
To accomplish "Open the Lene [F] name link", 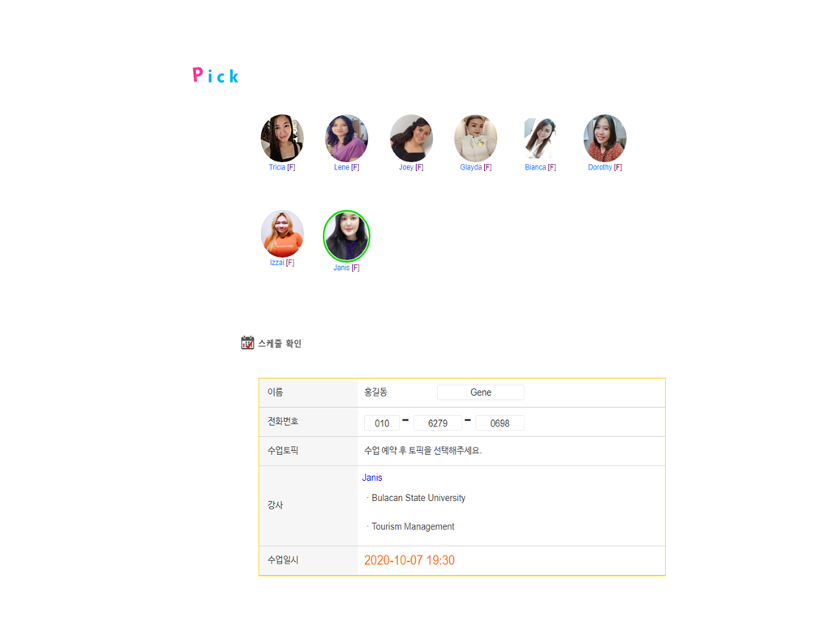I will pyautogui.click(x=346, y=167).
